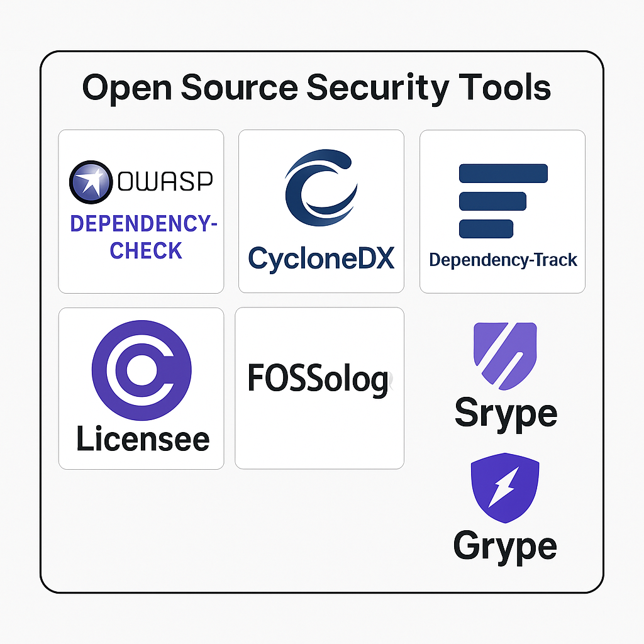Viewport: 644px width, 644px height.
Task: Click the Srype striped shield icon
Action: click(505, 356)
